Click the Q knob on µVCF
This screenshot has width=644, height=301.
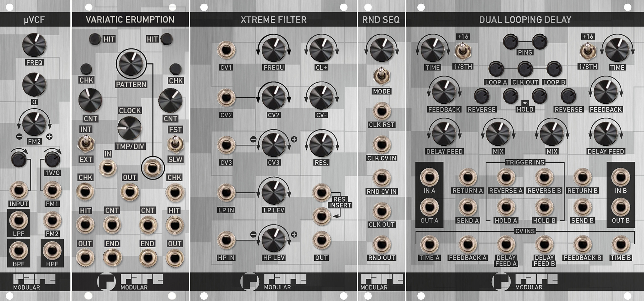coord(34,85)
